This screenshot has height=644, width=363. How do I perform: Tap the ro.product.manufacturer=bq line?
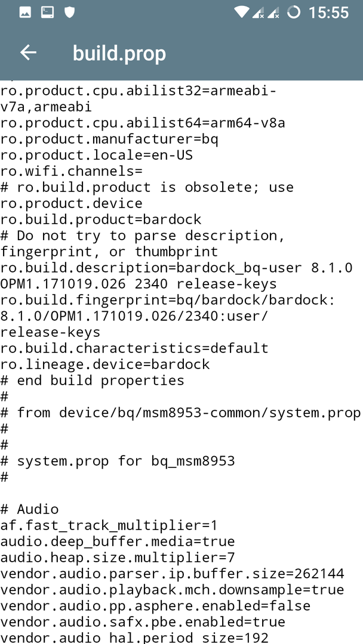click(x=109, y=139)
